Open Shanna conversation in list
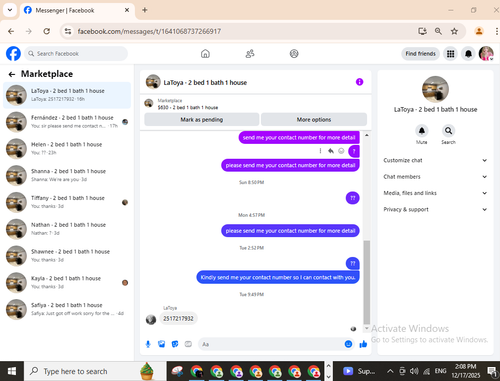The width and height of the screenshot is (500, 381). [x=67, y=175]
